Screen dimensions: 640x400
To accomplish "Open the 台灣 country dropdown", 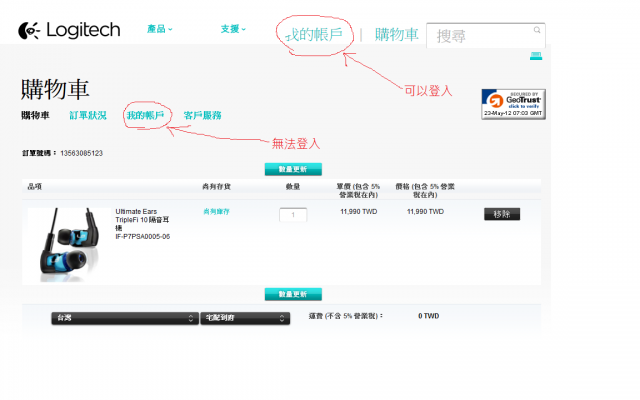I will pos(125,318).
